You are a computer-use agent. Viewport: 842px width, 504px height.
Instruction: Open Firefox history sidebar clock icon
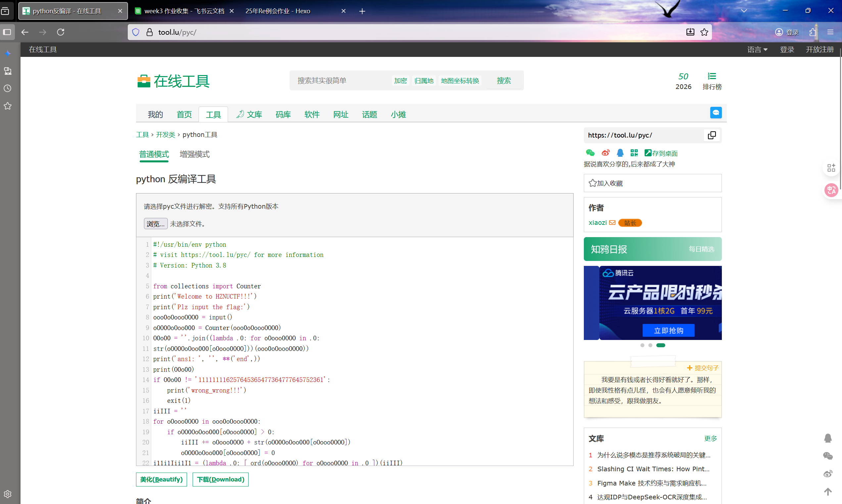click(x=8, y=88)
